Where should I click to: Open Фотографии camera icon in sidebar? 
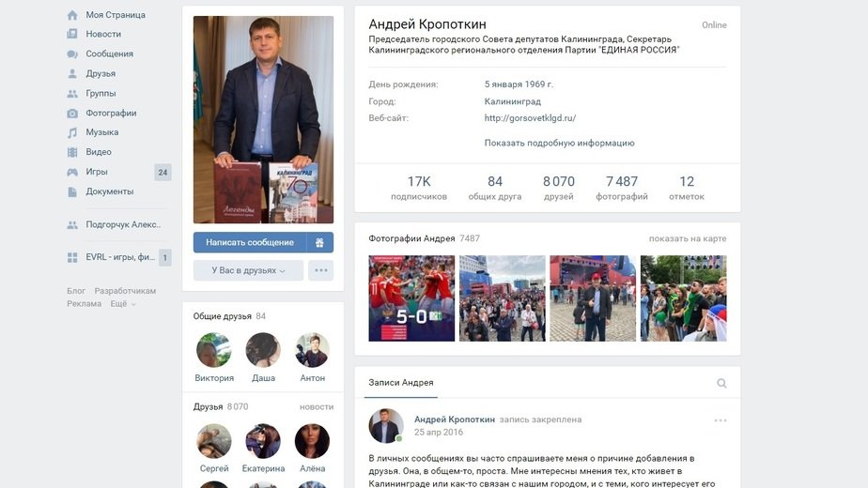[72, 113]
